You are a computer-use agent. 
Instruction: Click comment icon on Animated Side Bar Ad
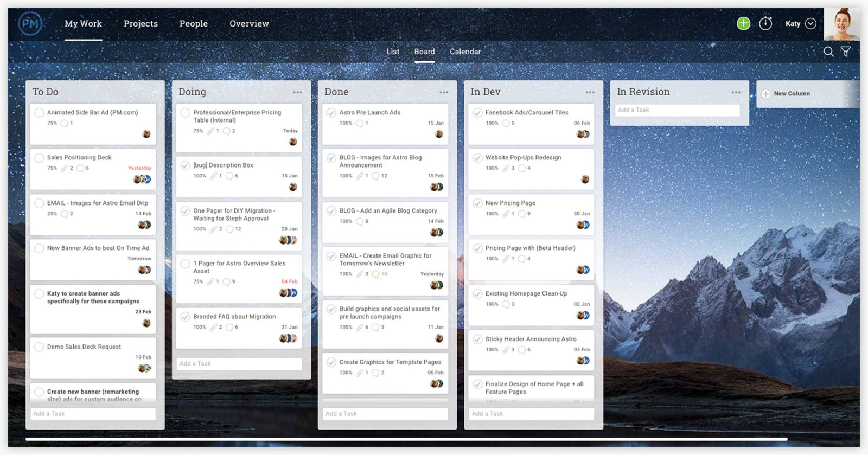65,124
